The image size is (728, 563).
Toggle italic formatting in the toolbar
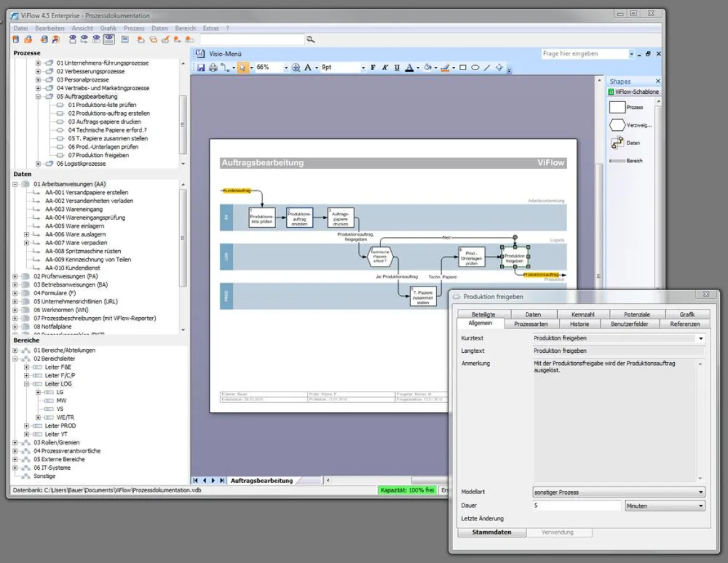[384, 67]
